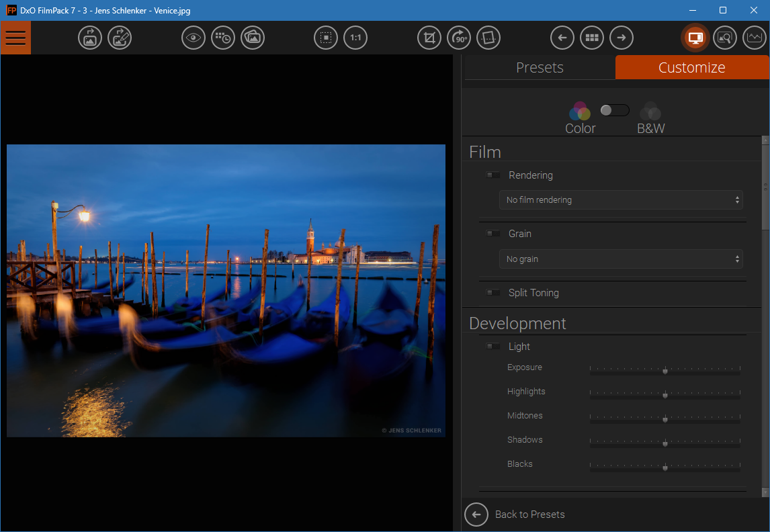
Task: Click the Color mode label
Action: click(580, 128)
